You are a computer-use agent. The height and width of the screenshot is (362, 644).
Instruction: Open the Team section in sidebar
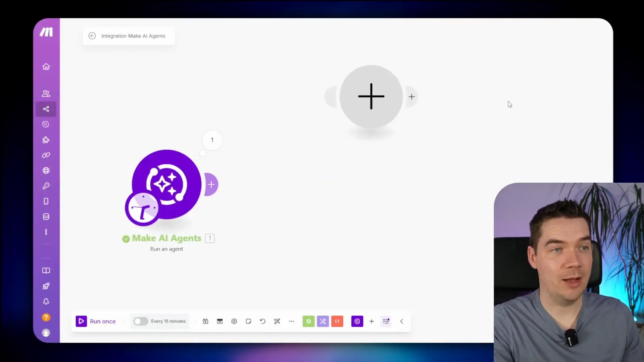coord(46,94)
